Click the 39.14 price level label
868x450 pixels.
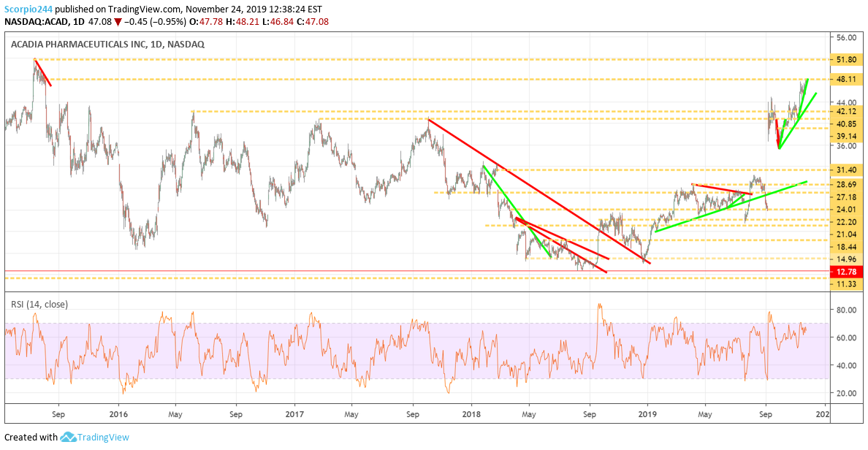(846, 136)
